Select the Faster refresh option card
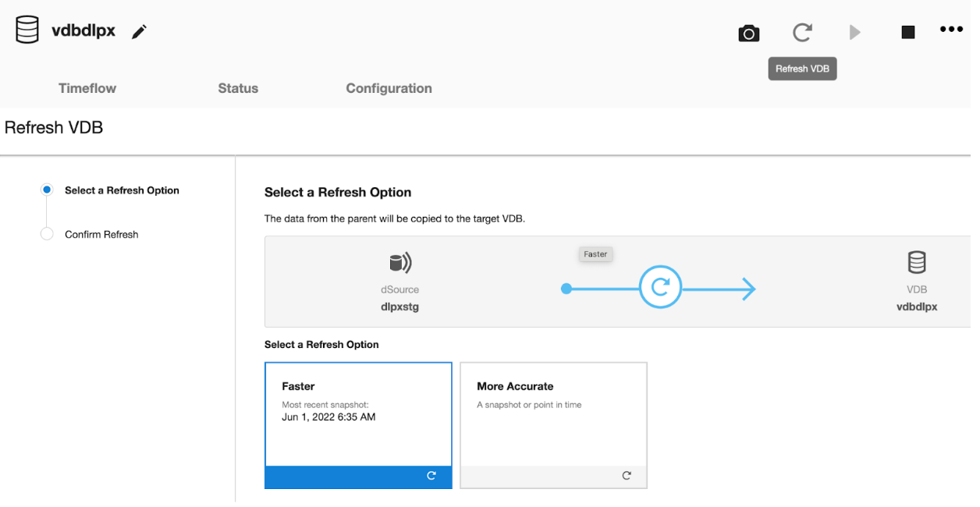 coord(358,414)
